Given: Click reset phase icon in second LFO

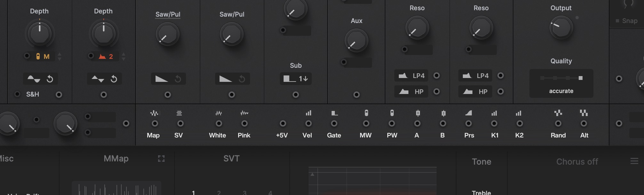Looking at the screenshot, I should tap(114, 79).
